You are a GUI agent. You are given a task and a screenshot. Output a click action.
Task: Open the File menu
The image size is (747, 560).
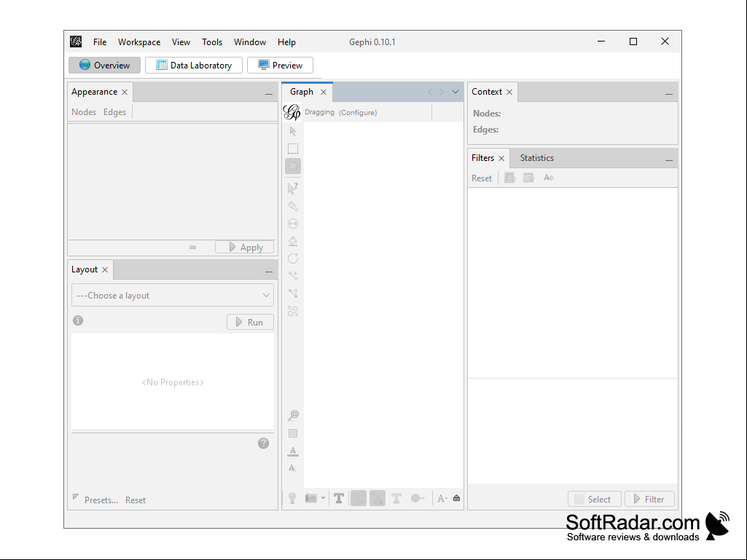[x=100, y=42]
